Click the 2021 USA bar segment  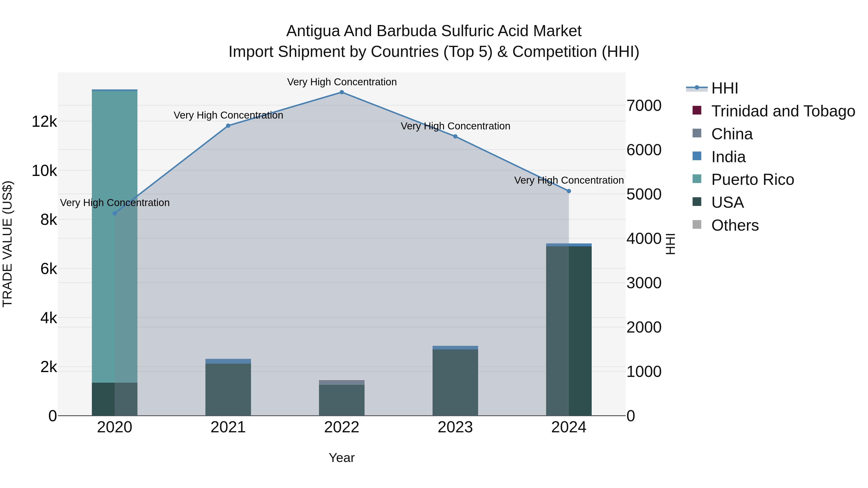pos(228,390)
